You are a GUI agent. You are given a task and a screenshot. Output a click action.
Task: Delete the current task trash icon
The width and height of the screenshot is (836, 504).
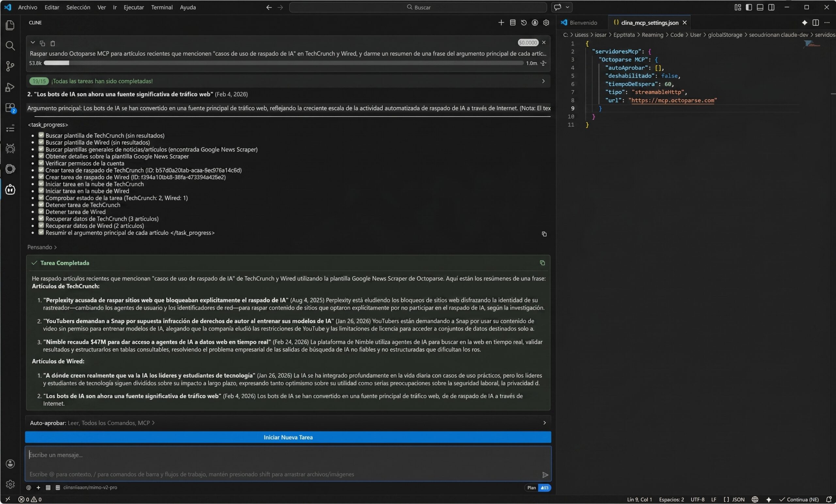click(x=53, y=43)
